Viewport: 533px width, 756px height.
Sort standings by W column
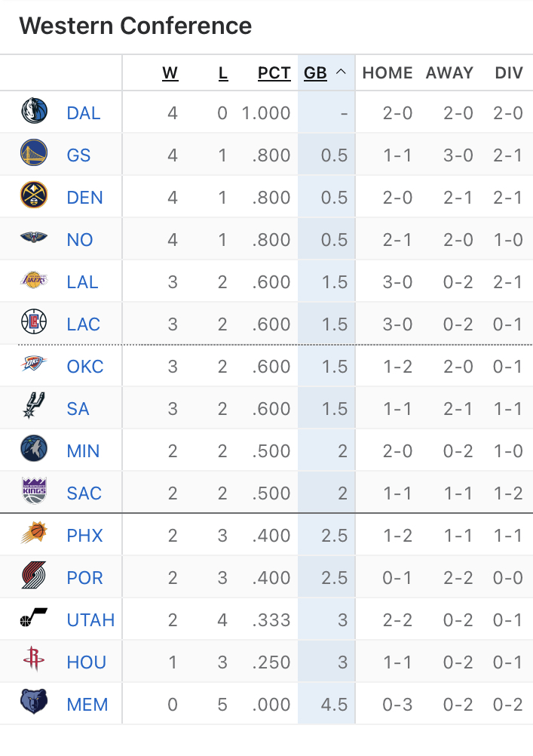(x=170, y=73)
